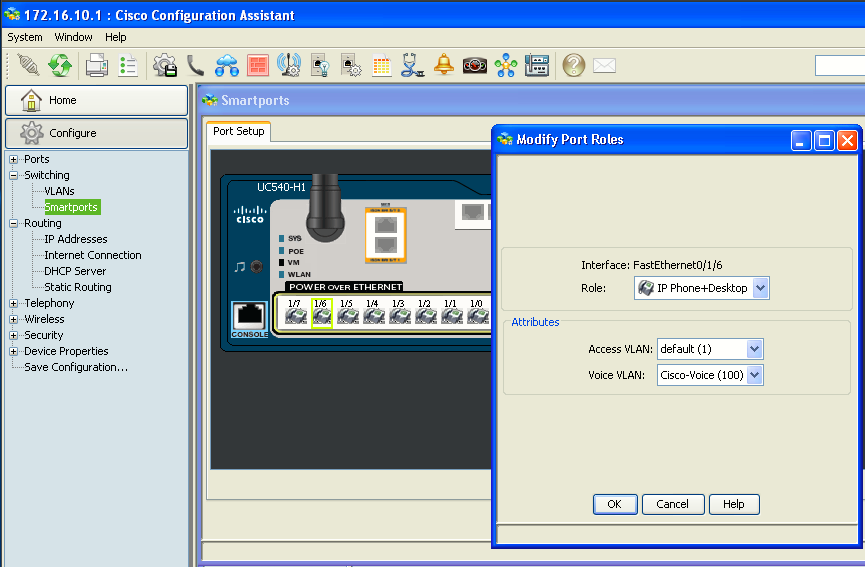The height and width of the screenshot is (567, 865).
Task: Select port 1/2 on the switch
Action: [x=425, y=312]
